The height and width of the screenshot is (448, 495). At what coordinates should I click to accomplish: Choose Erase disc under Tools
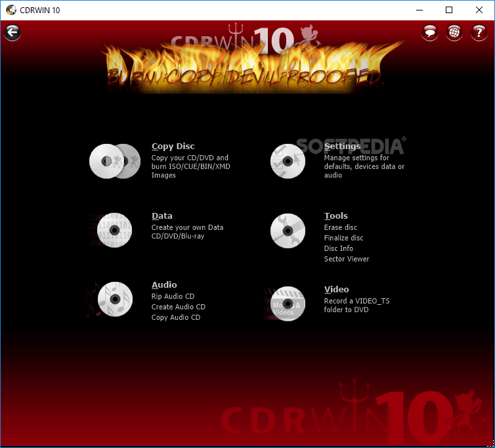(x=340, y=227)
